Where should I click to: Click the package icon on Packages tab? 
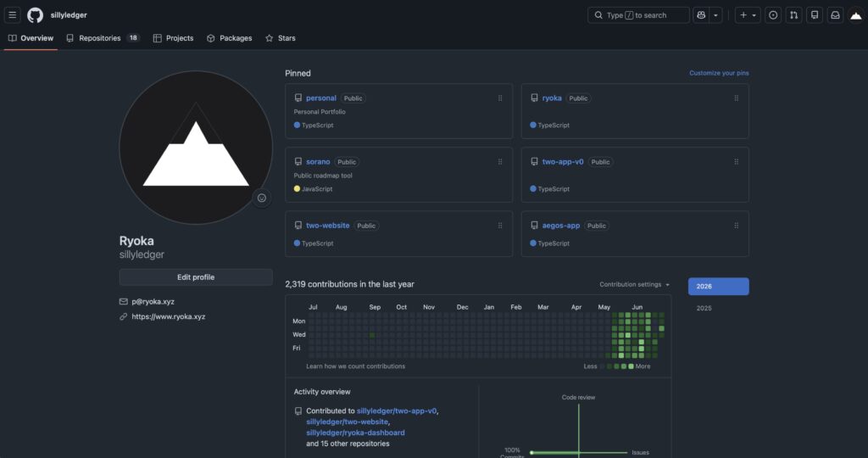click(x=211, y=38)
